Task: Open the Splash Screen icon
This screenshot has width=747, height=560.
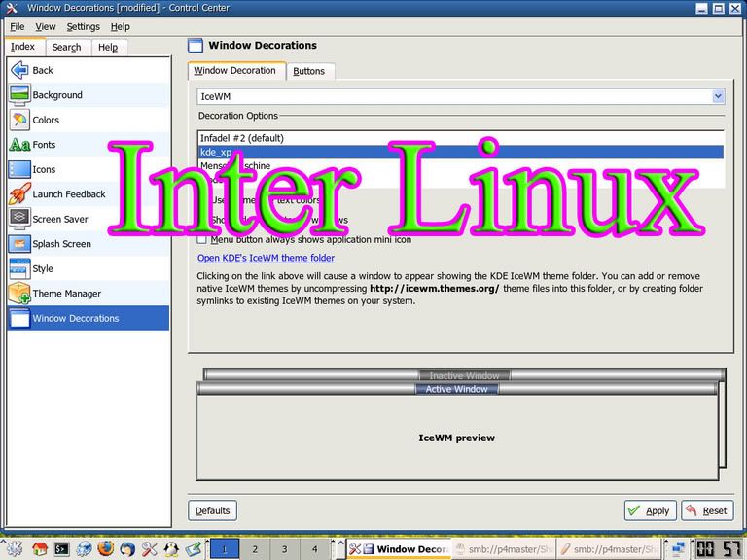Action: pyautogui.click(x=19, y=243)
